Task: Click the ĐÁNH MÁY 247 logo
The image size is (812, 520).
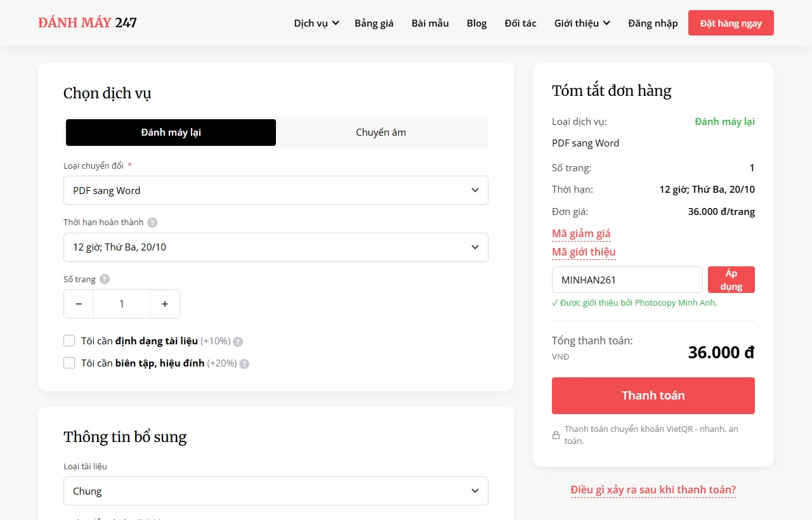Action: pyautogui.click(x=88, y=23)
